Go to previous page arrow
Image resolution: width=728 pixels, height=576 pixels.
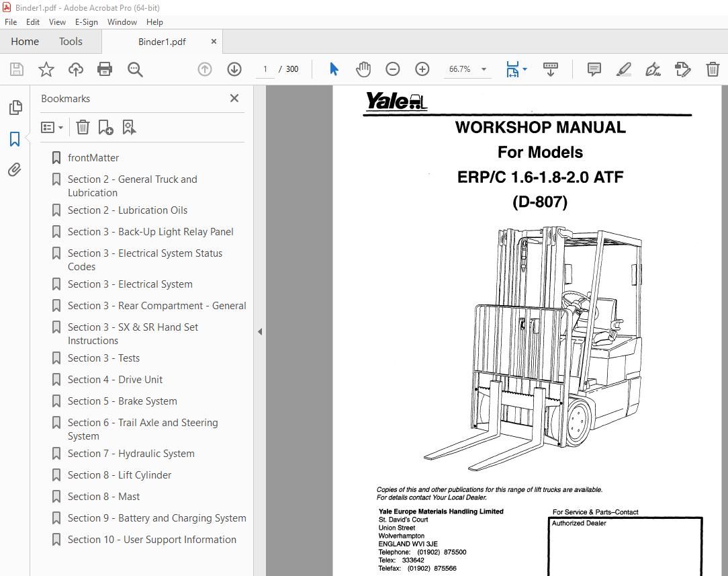coord(205,69)
